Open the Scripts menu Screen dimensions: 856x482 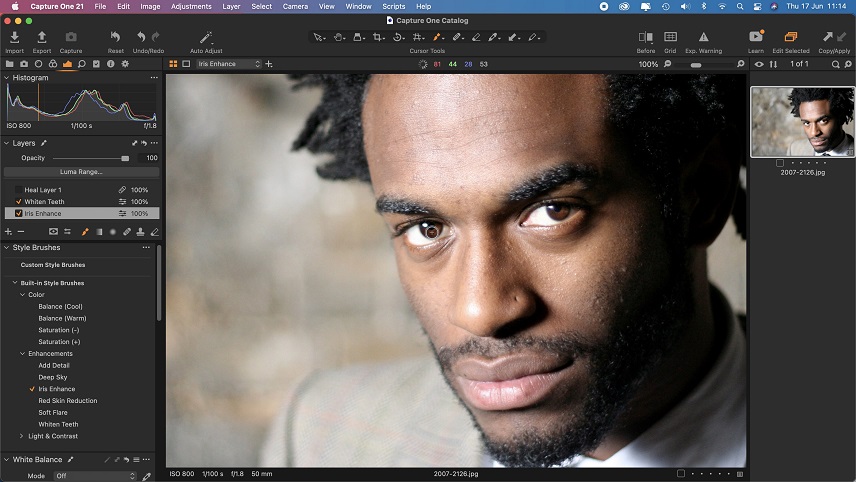click(x=394, y=7)
